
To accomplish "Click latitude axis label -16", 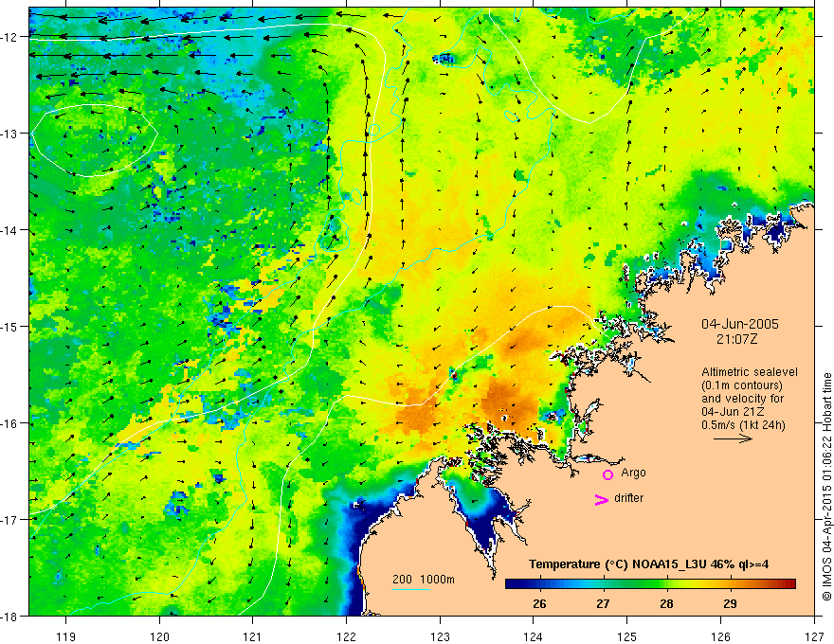I will pyautogui.click(x=9, y=423).
